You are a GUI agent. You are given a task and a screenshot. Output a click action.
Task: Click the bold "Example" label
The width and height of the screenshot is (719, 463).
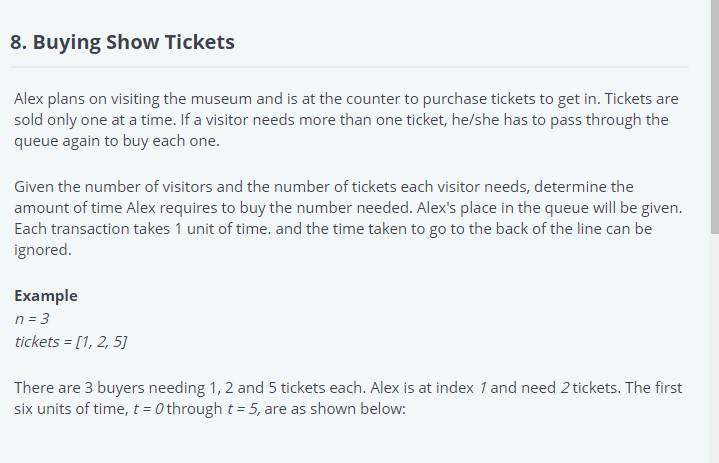tap(45, 296)
